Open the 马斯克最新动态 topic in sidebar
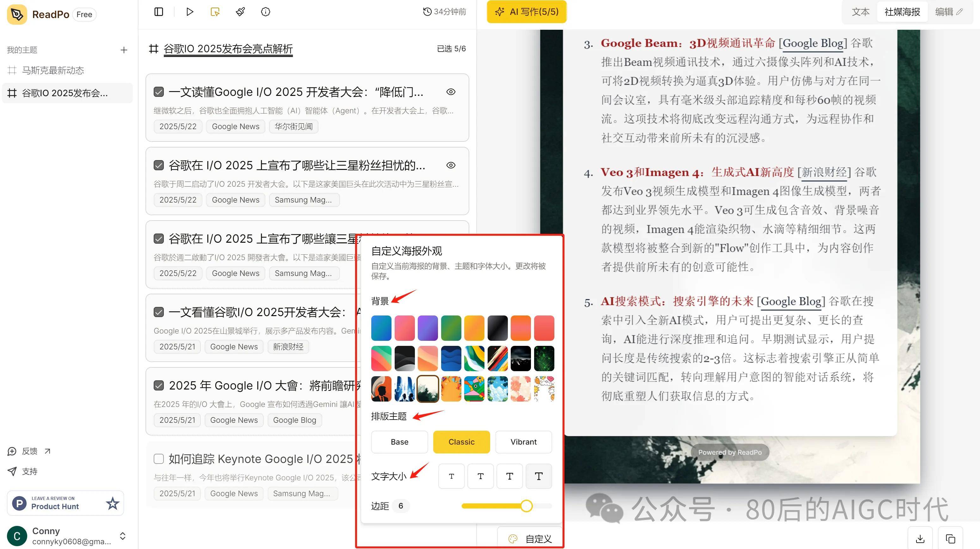Screen dimensions: 980x549 click(x=54, y=70)
